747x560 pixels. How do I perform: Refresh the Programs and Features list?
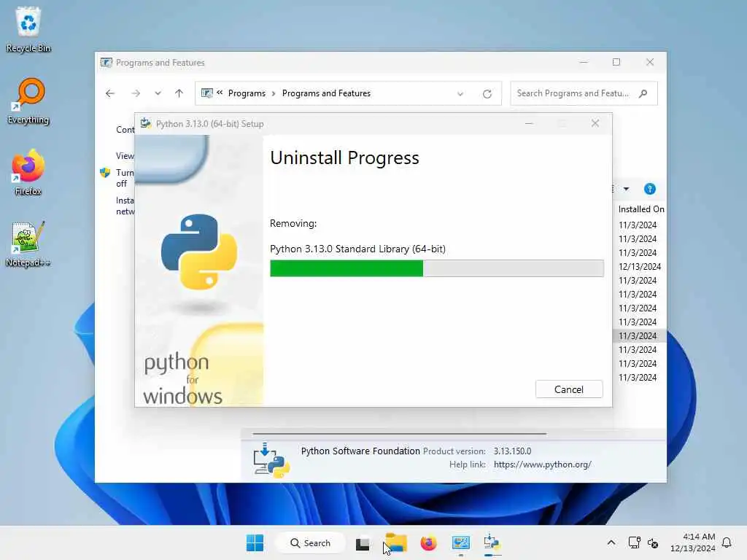click(487, 94)
